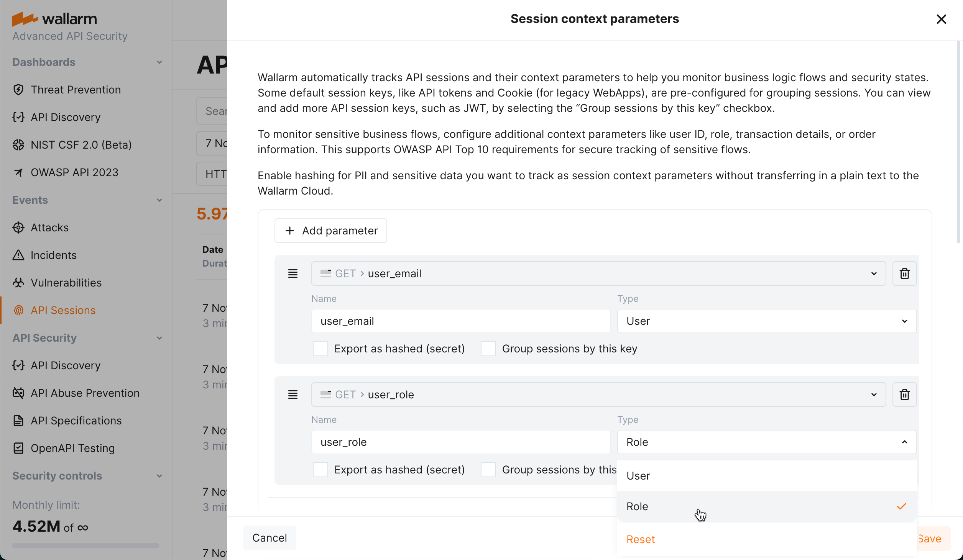The width and height of the screenshot is (963, 560).
Task: Click the API Sessions fingerprint icon
Action: click(x=18, y=310)
